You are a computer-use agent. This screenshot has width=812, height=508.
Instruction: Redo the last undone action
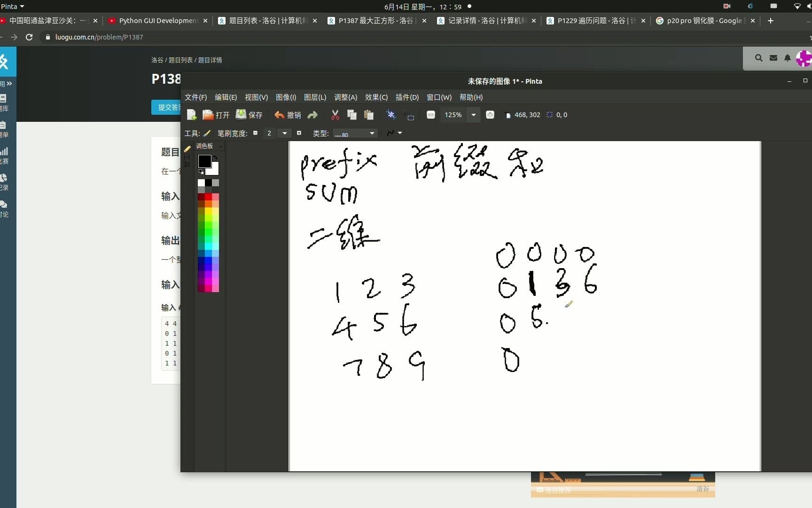[x=312, y=115]
